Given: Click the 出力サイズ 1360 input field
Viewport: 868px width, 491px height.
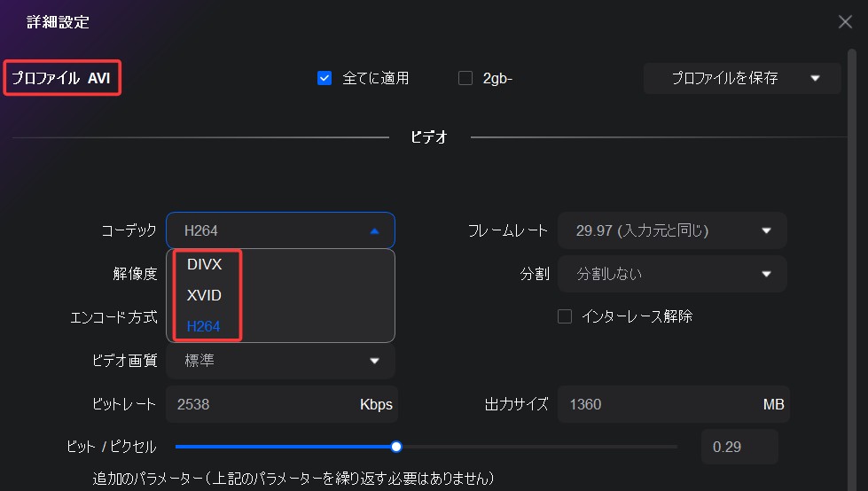Looking at the screenshot, I should click(x=656, y=404).
